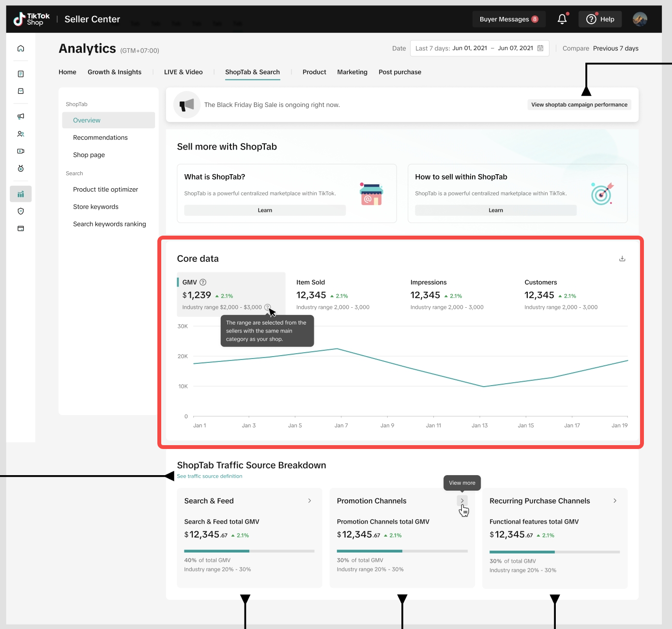672x629 pixels.
Task: Open the See traffic source definition link
Action: click(x=210, y=477)
